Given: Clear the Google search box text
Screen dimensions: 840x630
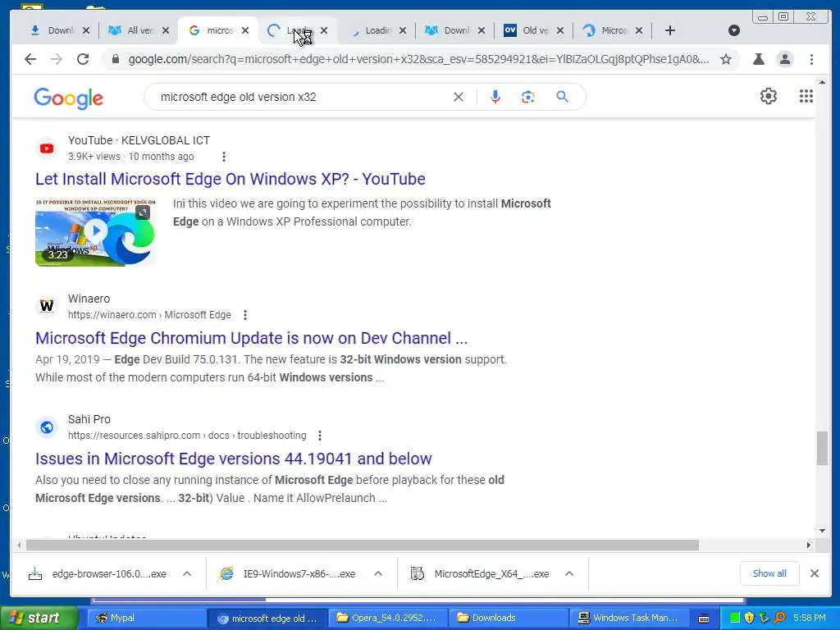Looking at the screenshot, I should [459, 97].
